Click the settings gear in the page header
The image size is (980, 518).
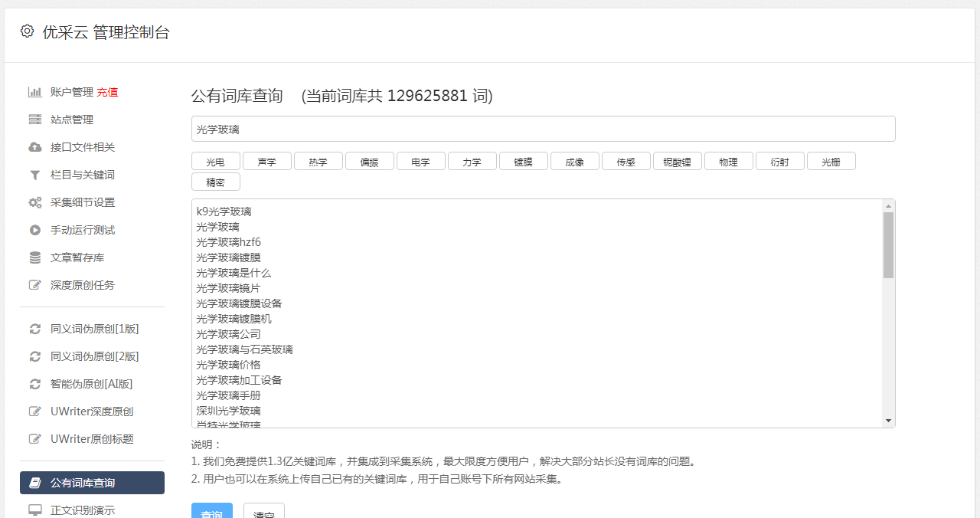[x=27, y=31]
